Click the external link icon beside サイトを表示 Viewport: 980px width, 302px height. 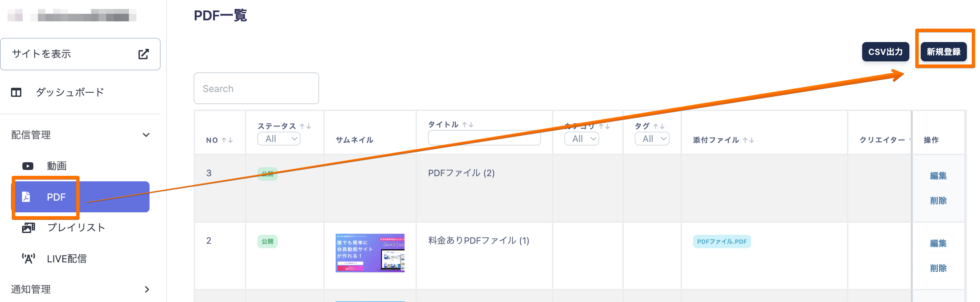[x=143, y=54]
